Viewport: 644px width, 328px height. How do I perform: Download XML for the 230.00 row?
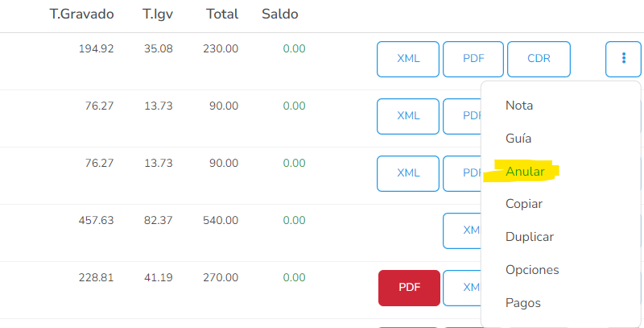408,59
